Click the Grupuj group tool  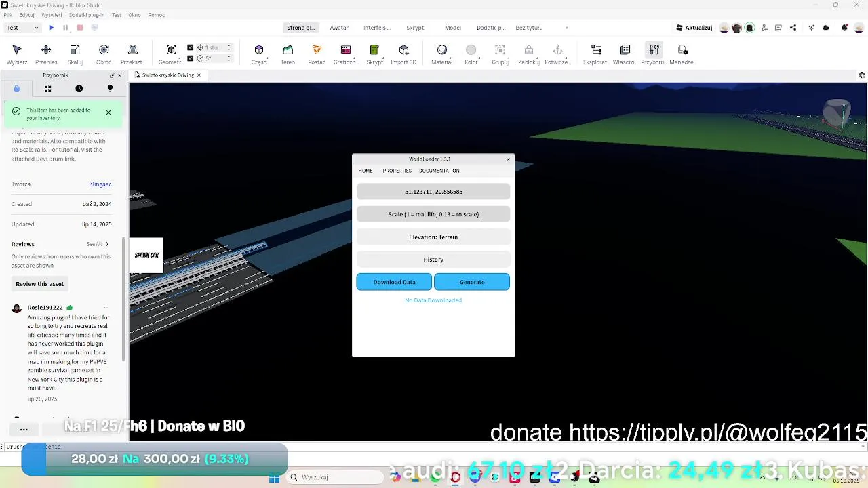[500, 54]
